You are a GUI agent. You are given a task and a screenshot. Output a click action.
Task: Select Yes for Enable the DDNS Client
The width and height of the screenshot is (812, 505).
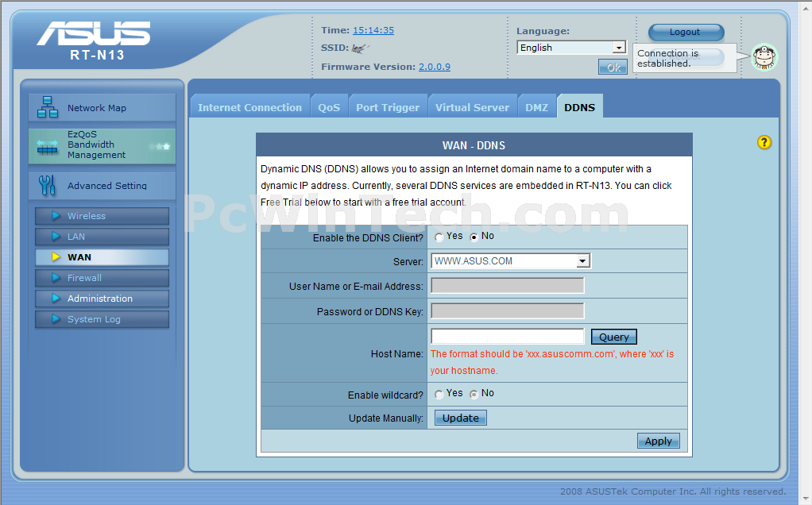click(x=439, y=237)
